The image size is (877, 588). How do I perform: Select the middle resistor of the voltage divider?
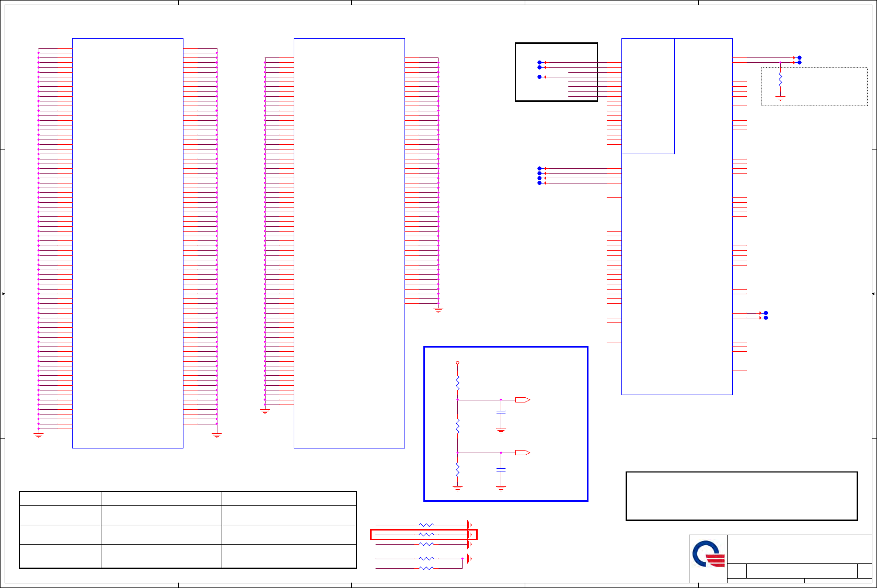457,426
